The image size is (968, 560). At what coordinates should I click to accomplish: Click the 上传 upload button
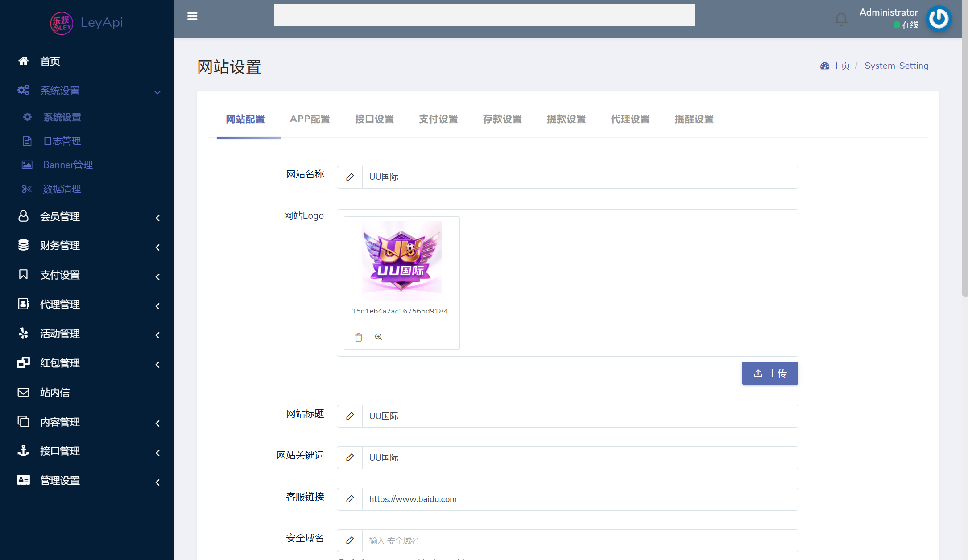point(769,373)
